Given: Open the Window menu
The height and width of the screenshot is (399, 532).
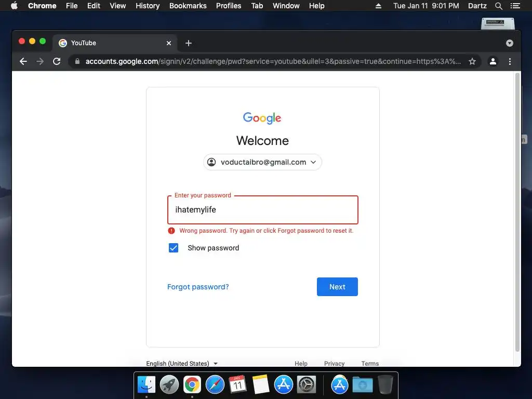Looking at the screenshot, I should point(286,6).
